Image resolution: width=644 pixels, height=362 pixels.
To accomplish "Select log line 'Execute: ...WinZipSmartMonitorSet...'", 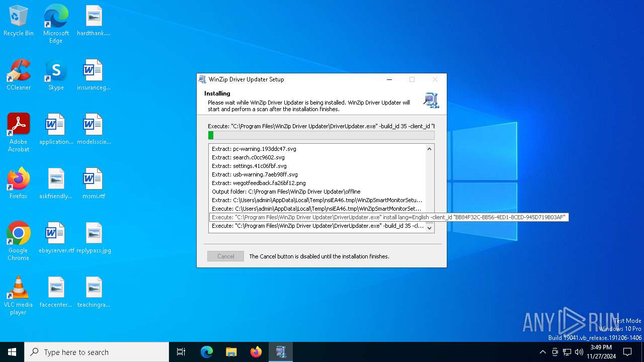I will coord(317,209).
